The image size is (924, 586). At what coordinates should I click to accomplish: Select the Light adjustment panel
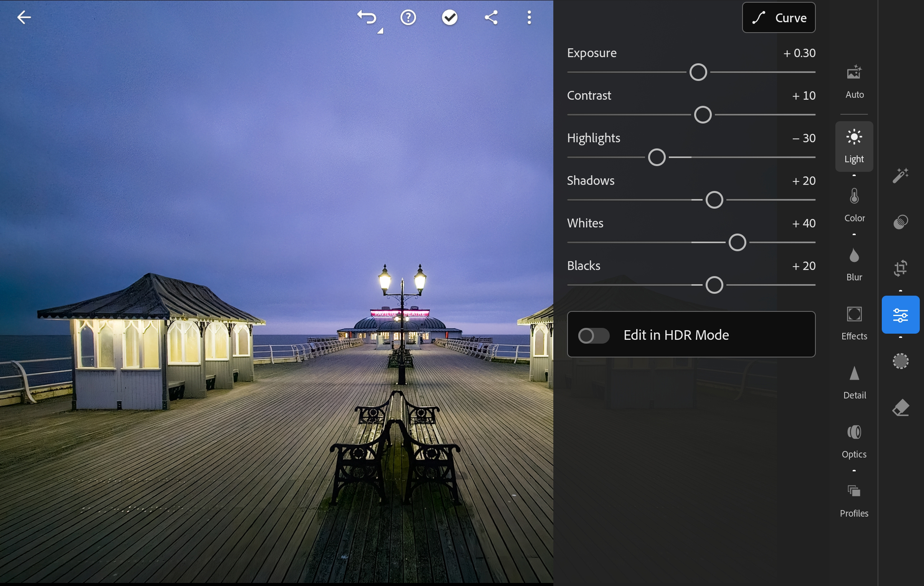[853, 145]
